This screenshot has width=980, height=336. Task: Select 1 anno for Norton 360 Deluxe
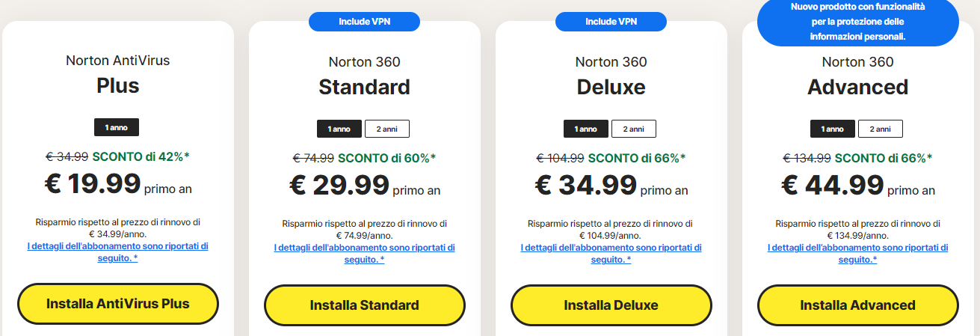[586, 129]
